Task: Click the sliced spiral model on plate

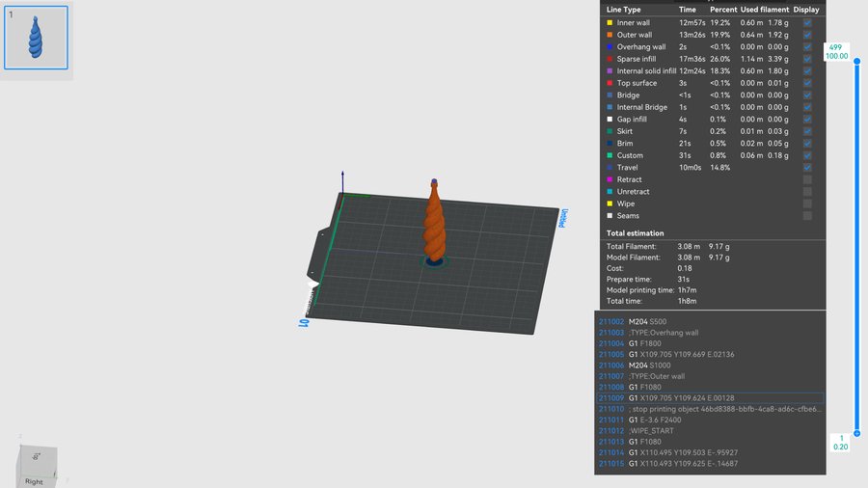Action: click(434, 221)
